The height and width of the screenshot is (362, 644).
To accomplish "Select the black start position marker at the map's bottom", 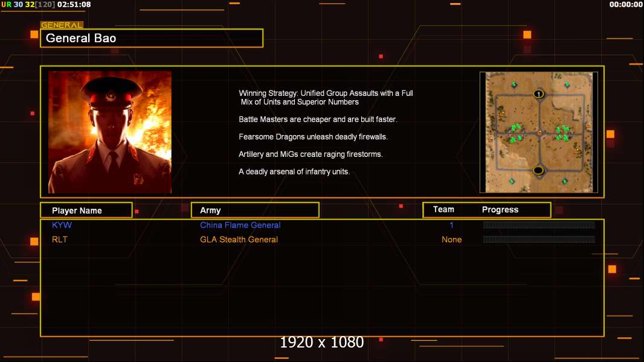I will tap(538, 170).
